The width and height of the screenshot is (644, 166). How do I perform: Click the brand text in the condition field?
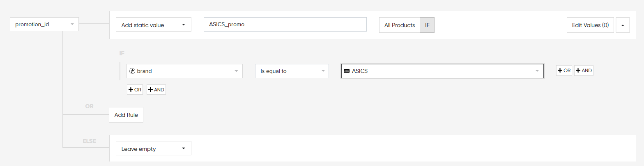(x=145, y=71)
